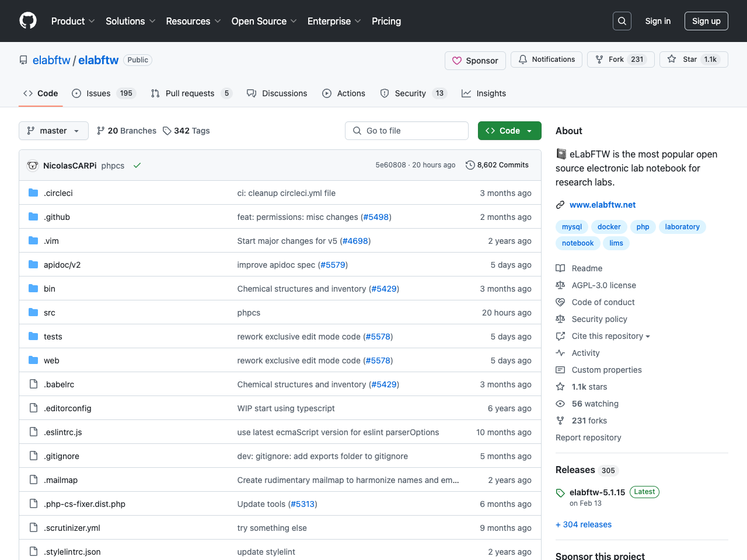The image size is (747, 560).
Task: Click the AGPL-3.0 license scale icon
Action: (560, 285)
